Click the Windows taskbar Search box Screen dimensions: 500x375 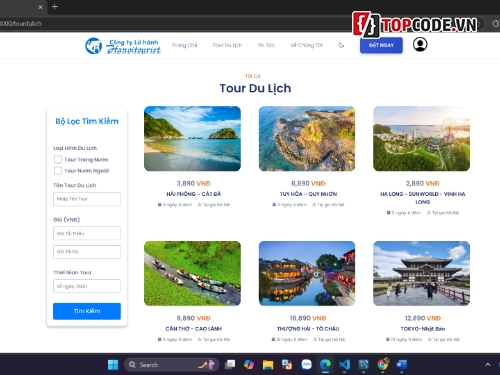pos(171,365)
